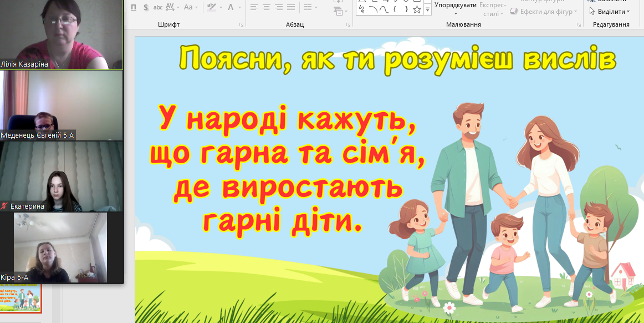Align paragraph text to the left

254,7
